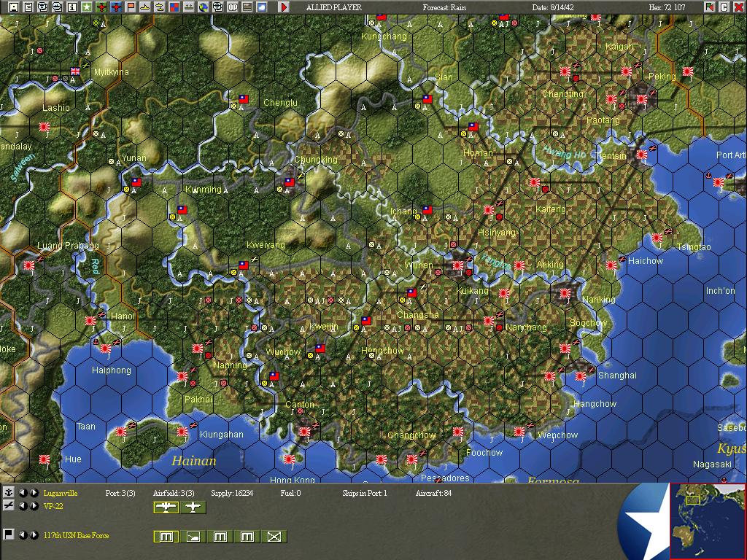Image resolution: width=747 pixels, height=560 pixels.
Task: Open the VP-22 air unit link
Action: click(53, 506)
